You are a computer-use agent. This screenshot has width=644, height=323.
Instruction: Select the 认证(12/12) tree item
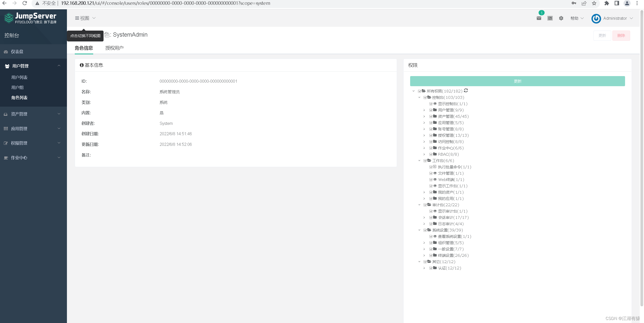[450, 268]
